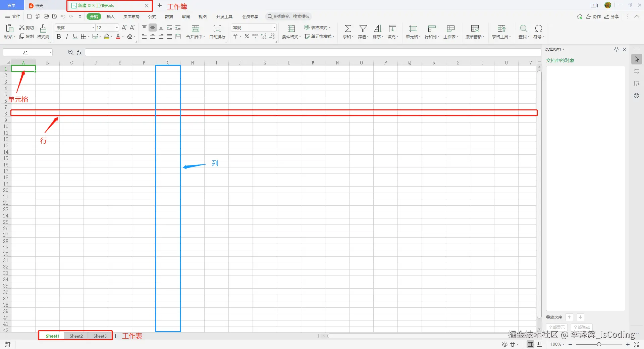
Task: Open the 文件 menu
Action: coord(13,16)
